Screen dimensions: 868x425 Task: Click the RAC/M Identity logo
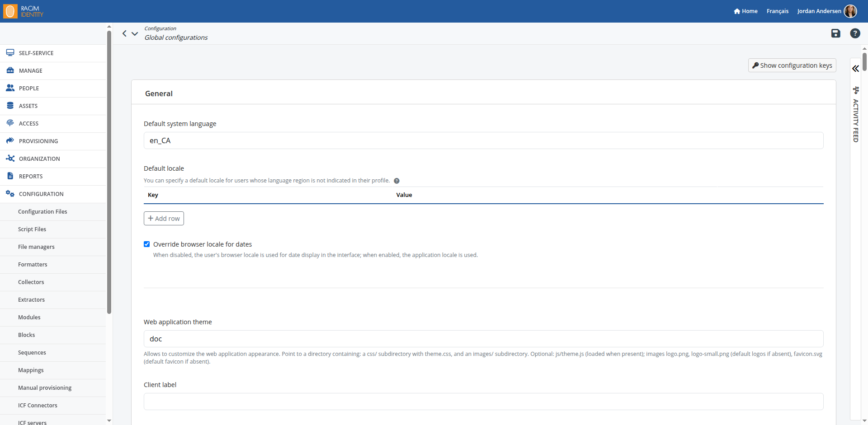coord(24,11)
